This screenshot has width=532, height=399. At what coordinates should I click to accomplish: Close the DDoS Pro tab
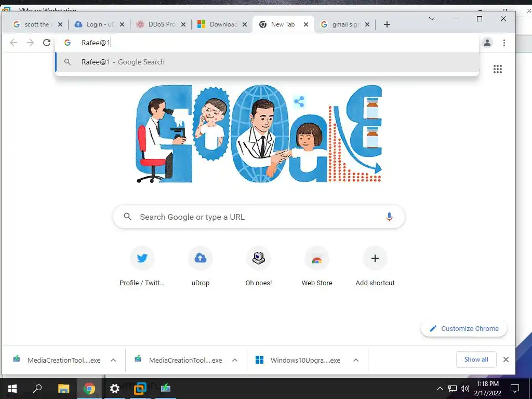[x=183, y=24]
